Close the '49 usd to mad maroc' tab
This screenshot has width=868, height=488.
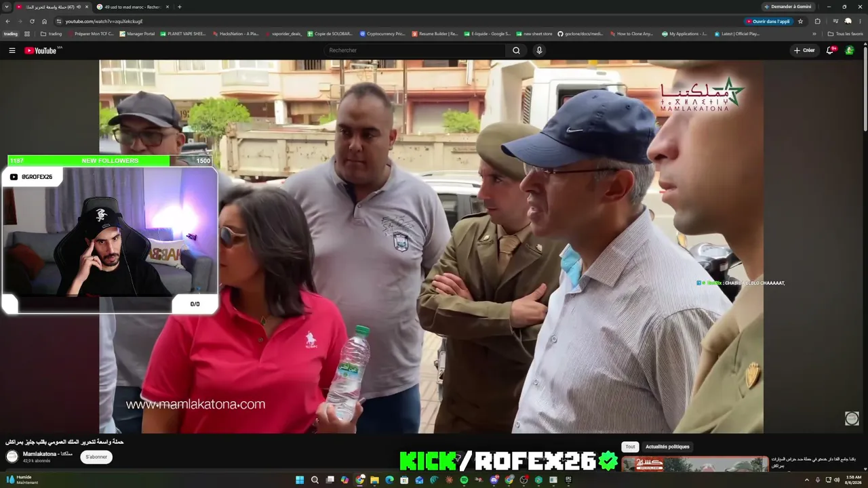167,7
